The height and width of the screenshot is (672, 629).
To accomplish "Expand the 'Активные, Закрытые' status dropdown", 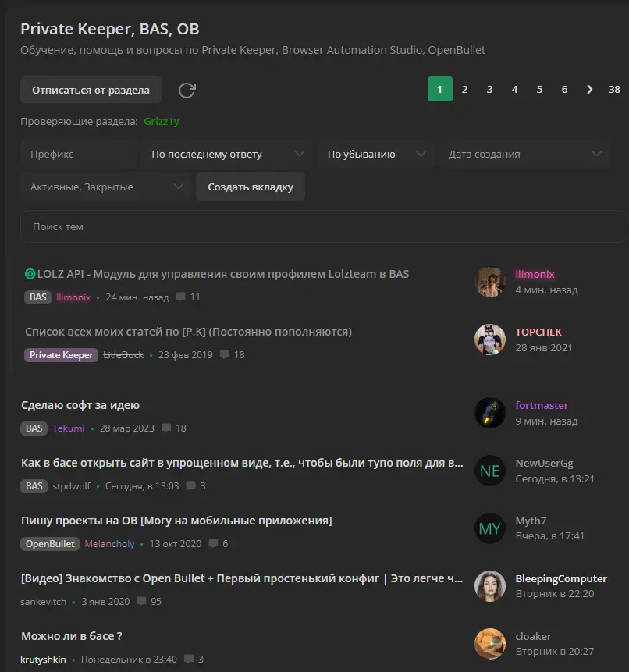I will coord(106,187).
